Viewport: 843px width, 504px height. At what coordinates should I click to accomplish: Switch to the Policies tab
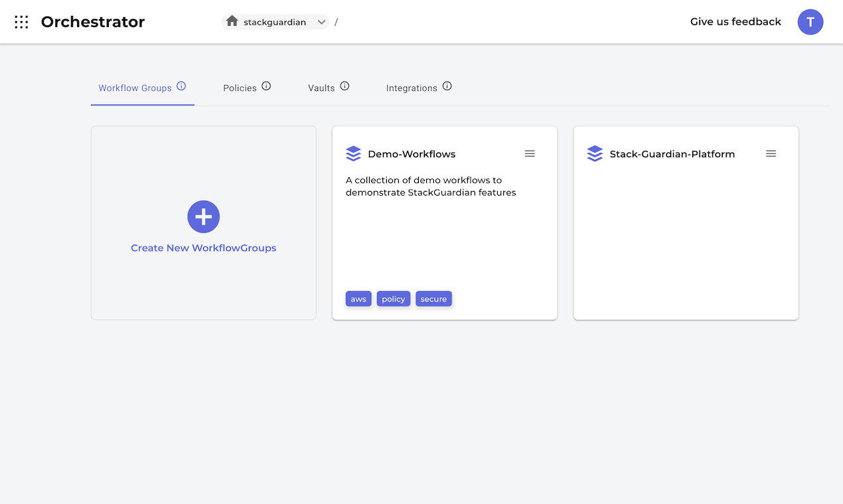[240, 88]
